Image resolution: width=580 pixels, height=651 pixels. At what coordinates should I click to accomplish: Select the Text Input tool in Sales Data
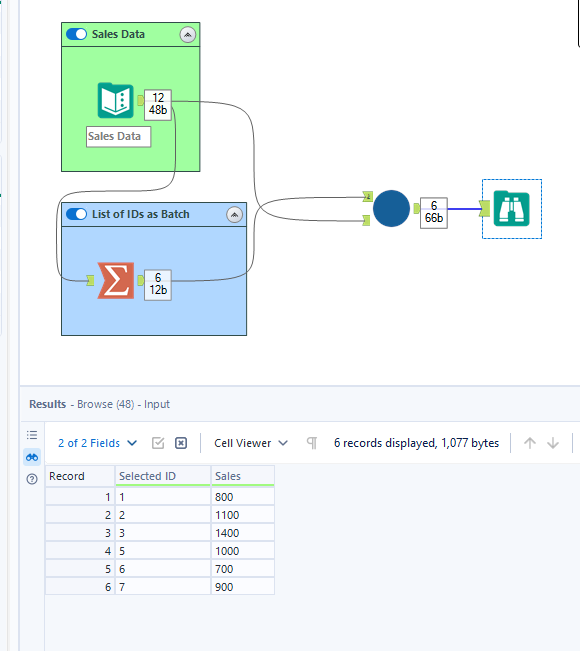point(115,101)
